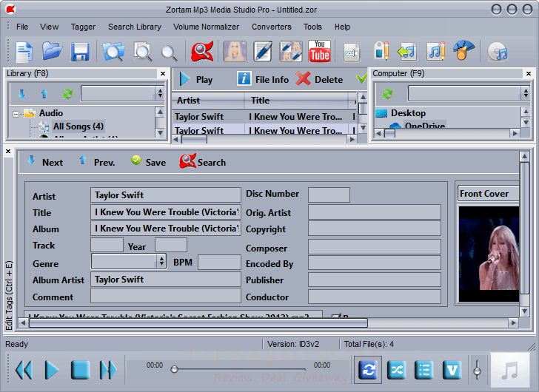Click the Library down arrow icon

pos(21,94)
